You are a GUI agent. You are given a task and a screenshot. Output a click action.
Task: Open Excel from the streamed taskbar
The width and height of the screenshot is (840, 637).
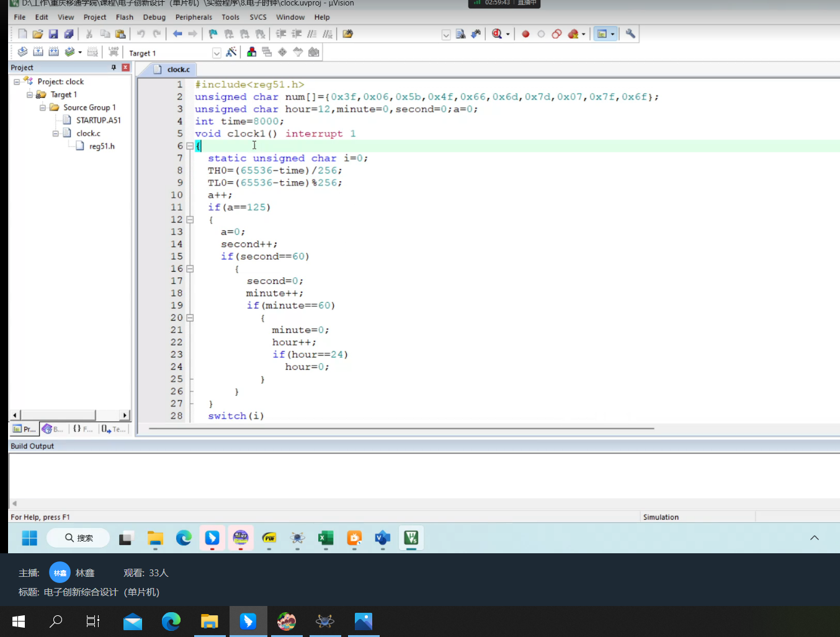pyautogui.click(x=326, y=538)
